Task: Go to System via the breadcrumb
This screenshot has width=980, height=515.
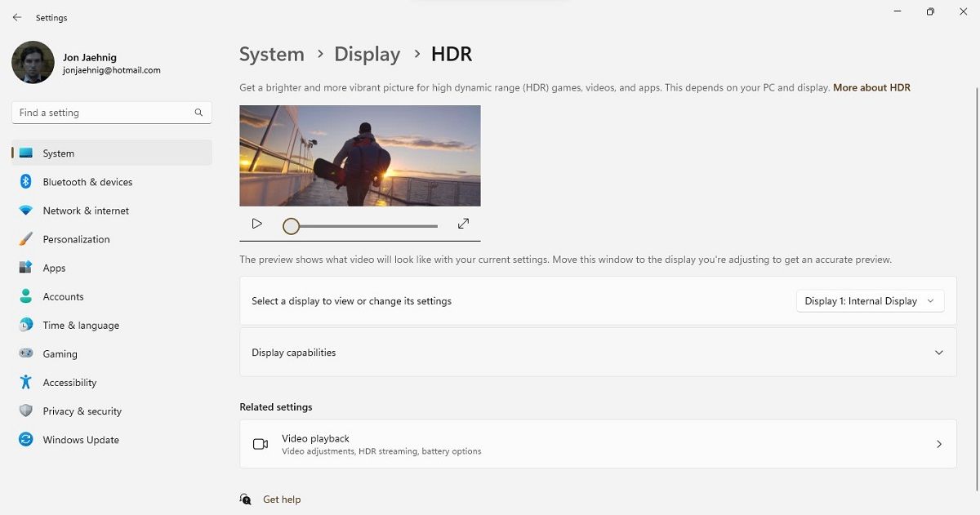Action: click(x=271, y=54)
